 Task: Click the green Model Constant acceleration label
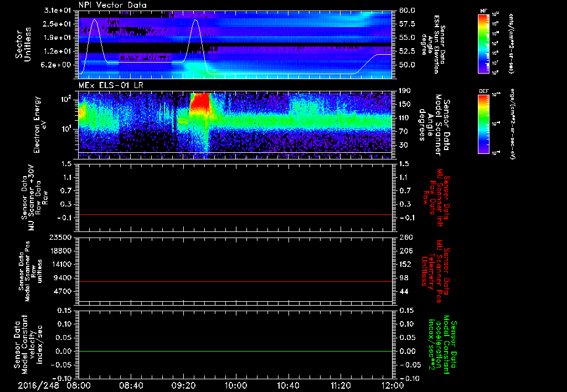[442, 345]
